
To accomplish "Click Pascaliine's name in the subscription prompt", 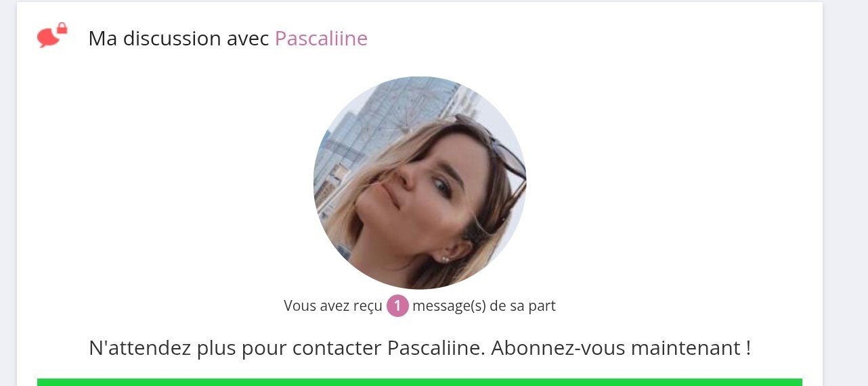I will (x=435, y=348).
